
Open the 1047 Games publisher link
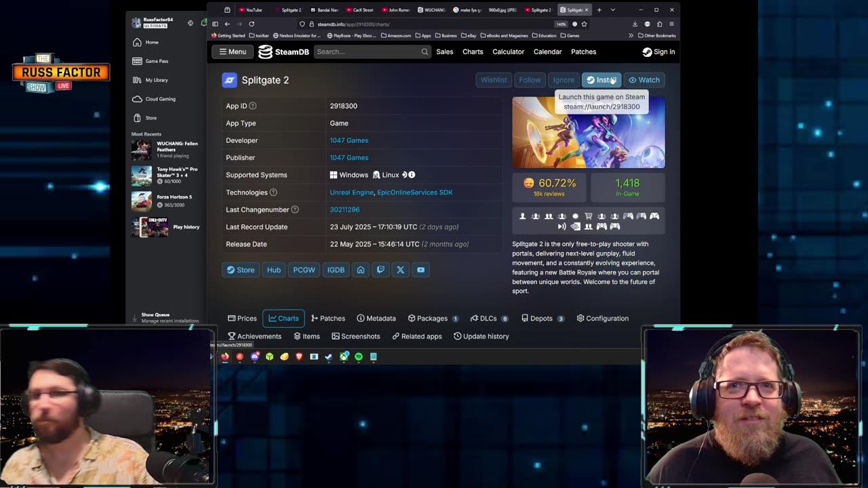[x=349, y=157]
